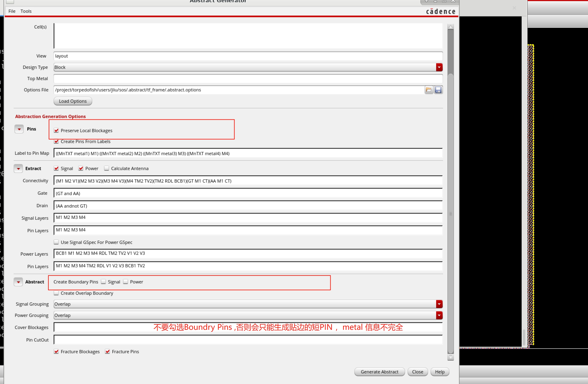Open the Signal Grouping dropdown arrow

pos(439,304)
